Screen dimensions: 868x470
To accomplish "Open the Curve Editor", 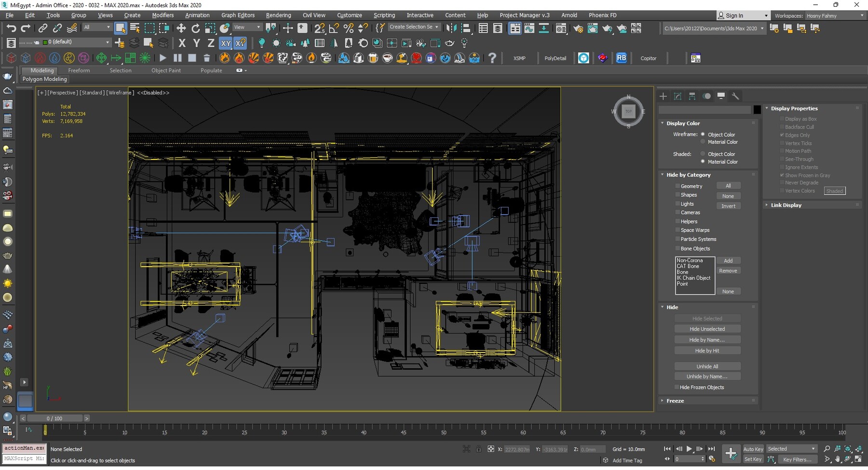I will pos(529,28).
